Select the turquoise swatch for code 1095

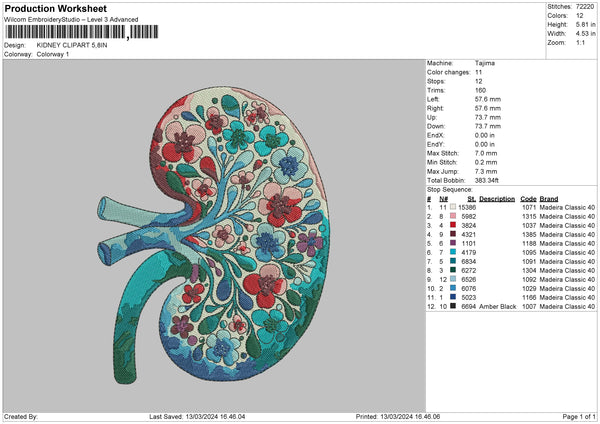pyautogui.click(x=453, y=252)
